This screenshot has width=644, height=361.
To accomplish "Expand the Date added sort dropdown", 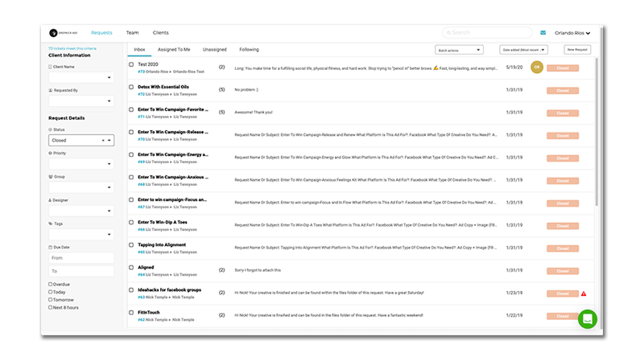I will pyautogui.click(x=524, y=50).
